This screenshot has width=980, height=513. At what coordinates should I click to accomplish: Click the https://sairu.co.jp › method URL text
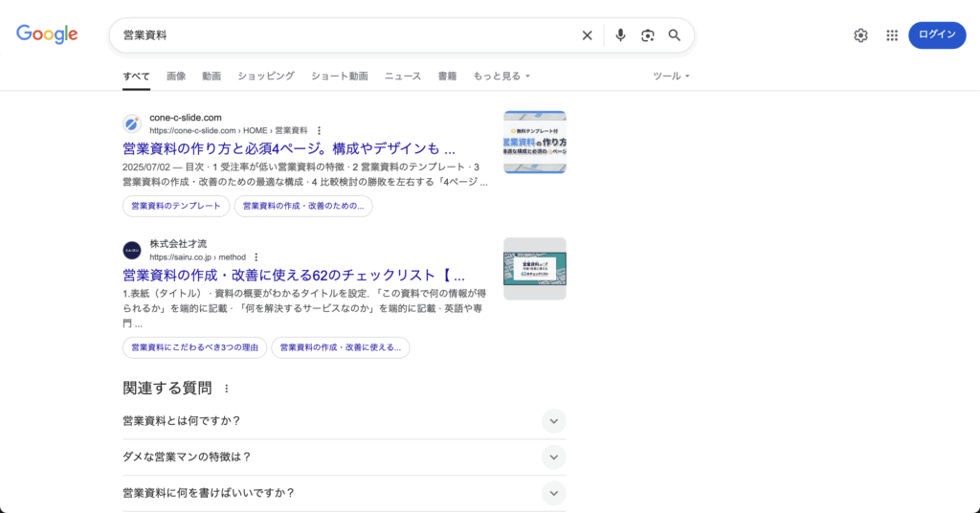click(x=197, y=257)
